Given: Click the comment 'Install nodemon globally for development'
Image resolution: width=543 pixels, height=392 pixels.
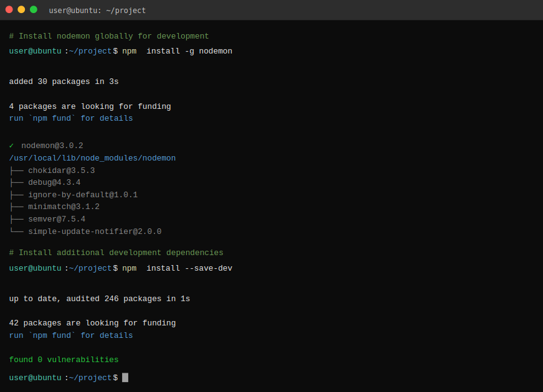Looking at the screenshot, I should [x=109, y=36].
